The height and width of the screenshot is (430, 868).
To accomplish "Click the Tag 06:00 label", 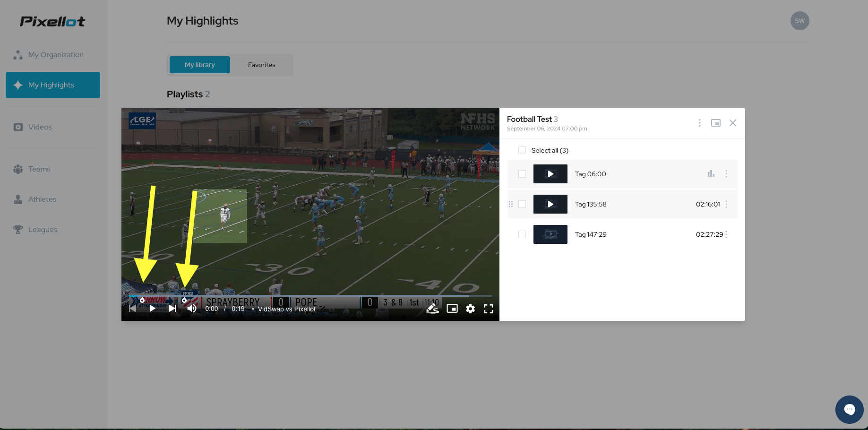I will tap(591, 174).
